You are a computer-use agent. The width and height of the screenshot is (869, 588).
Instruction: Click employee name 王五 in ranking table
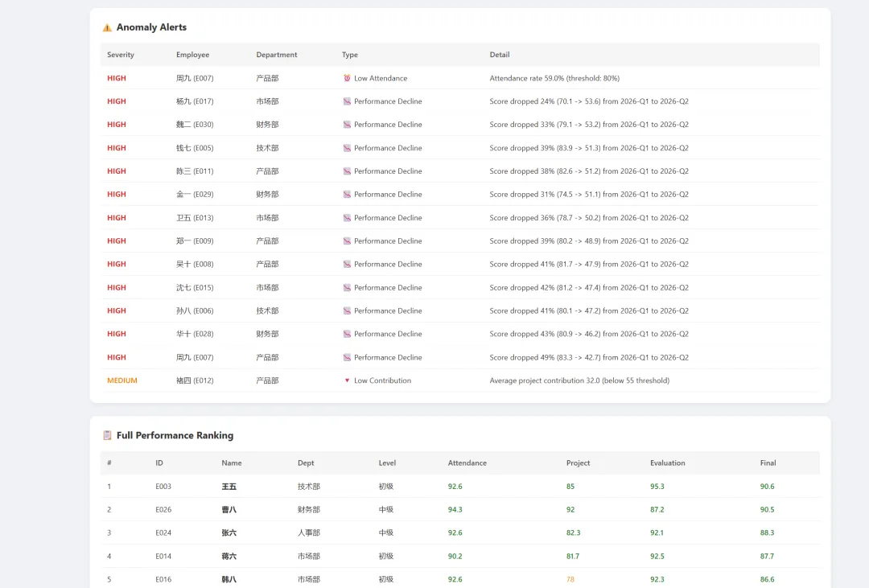coord(229,487)
